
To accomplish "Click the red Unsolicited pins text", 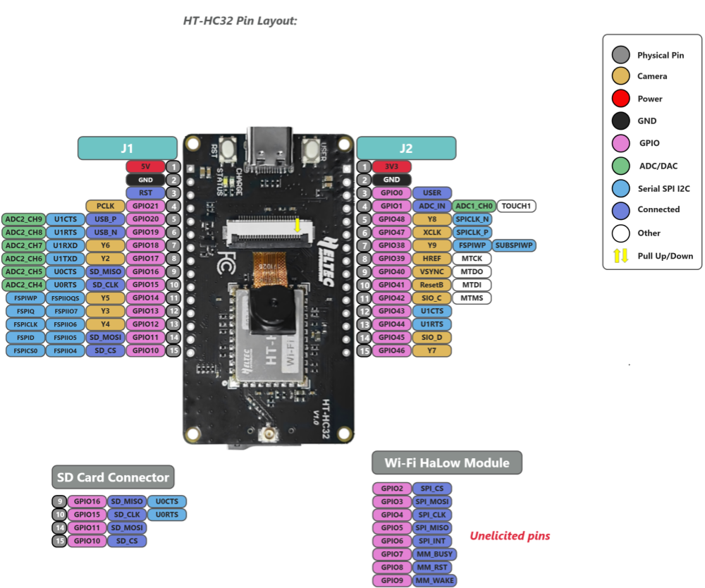I will pyautogui.click(x=510, y=537).
